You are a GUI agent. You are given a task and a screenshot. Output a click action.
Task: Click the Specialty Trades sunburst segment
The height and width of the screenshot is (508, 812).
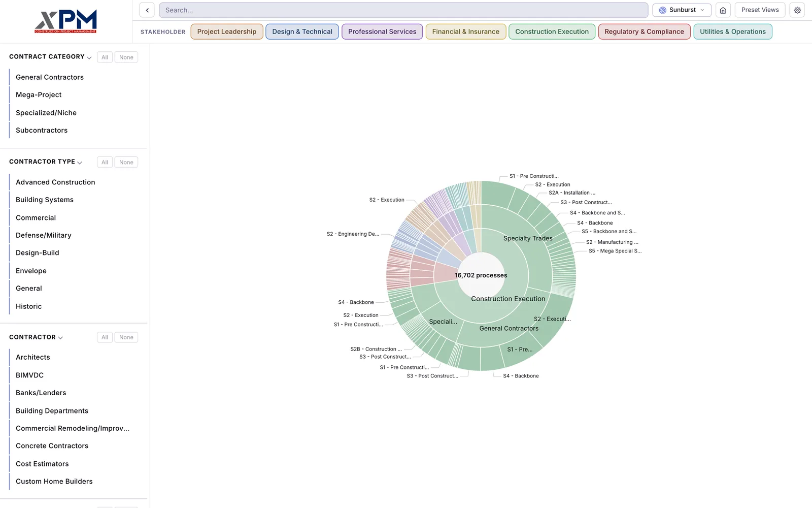click(x=528, y=238)
